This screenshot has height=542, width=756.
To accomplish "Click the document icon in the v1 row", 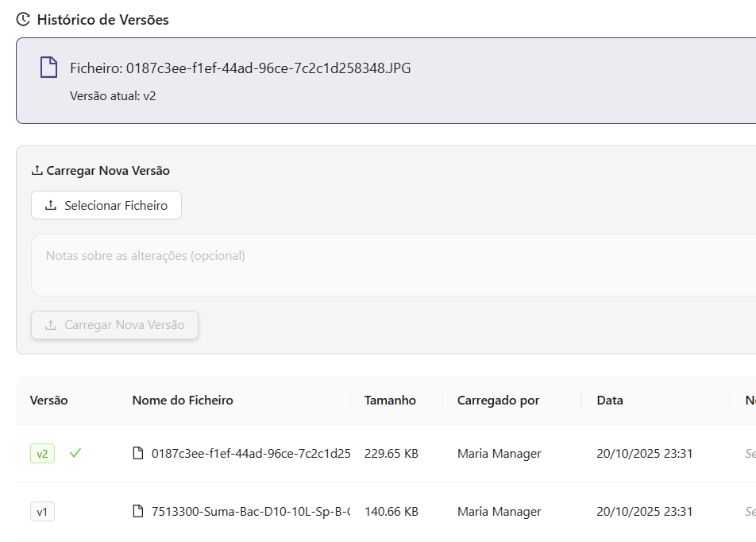I will 138,512.
